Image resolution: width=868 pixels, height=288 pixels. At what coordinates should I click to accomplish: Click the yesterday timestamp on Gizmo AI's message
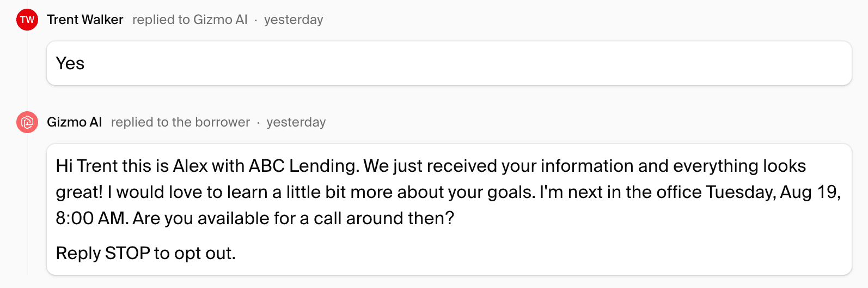296,122
